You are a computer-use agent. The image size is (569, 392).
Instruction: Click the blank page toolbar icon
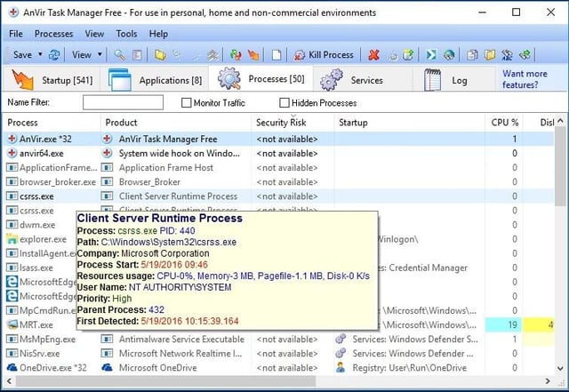[x=276, y=55]
